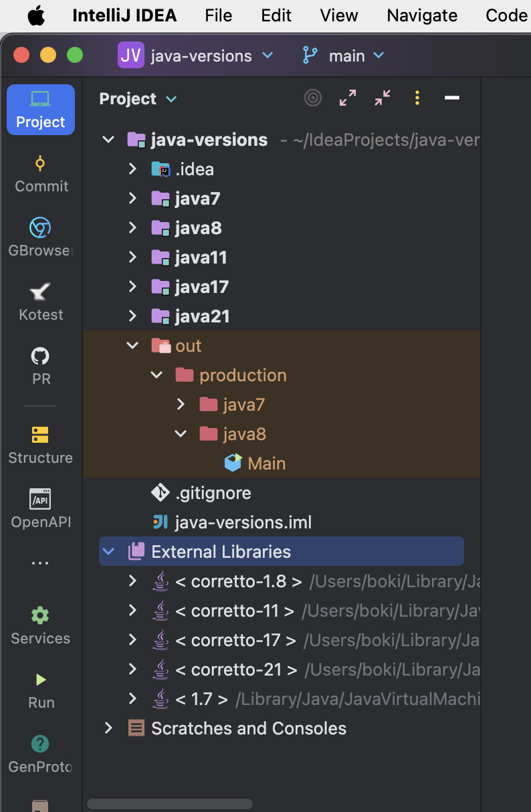Viewport: 531px width, 812px height.
Task: Click the Apple menu icon
Action: [36, 16]
